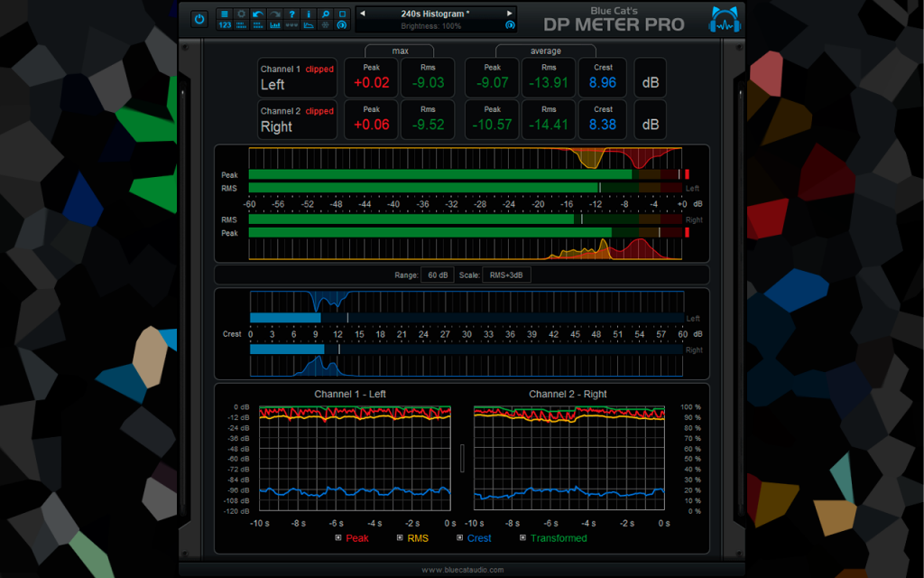Click the Left channel red clip LED

[687, 174]
